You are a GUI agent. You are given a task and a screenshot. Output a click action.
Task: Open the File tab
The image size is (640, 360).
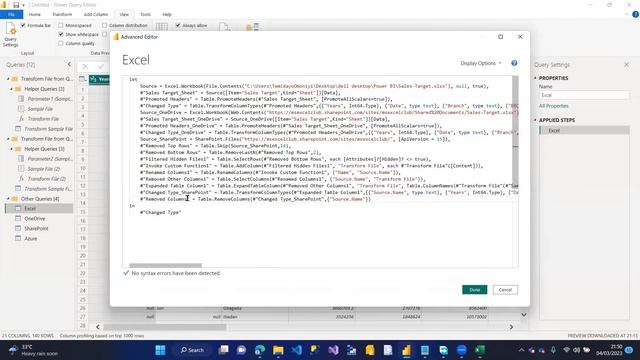click(x=11, y=15)
